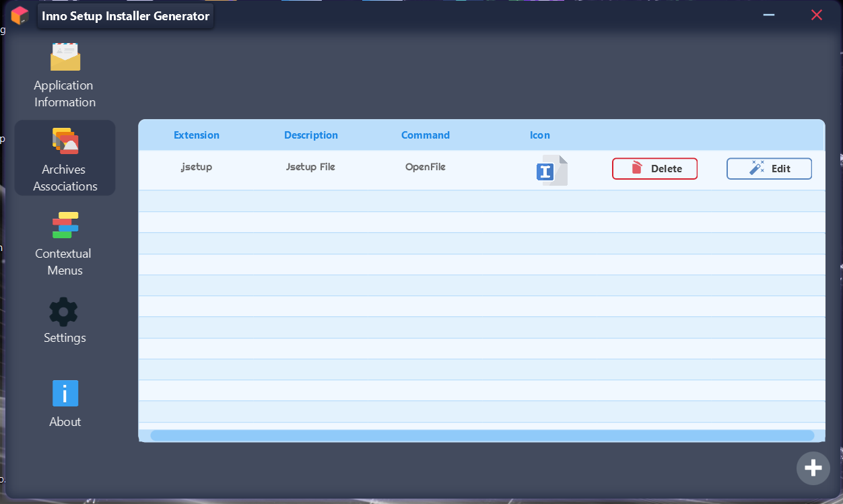The height and width of the screenshot is (504, 843).
Task: Click the Description column header
Action: click(311, 135)
